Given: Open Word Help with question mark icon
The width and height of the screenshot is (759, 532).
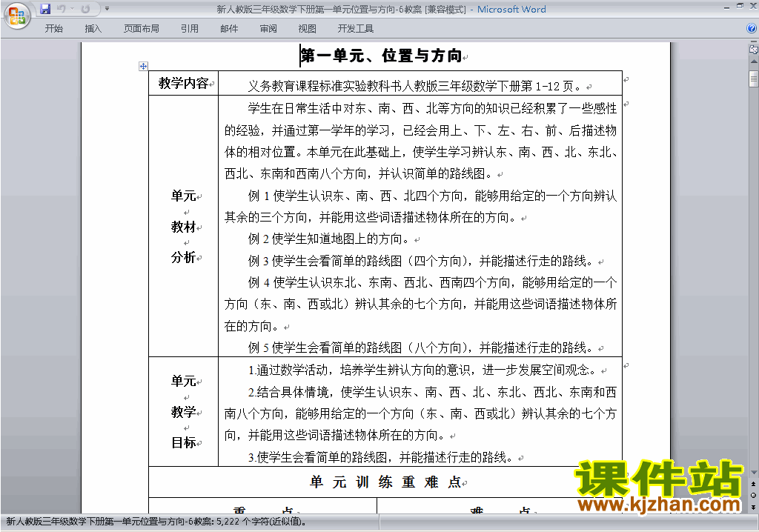Looking at the screenshot, I should (752, 29).
